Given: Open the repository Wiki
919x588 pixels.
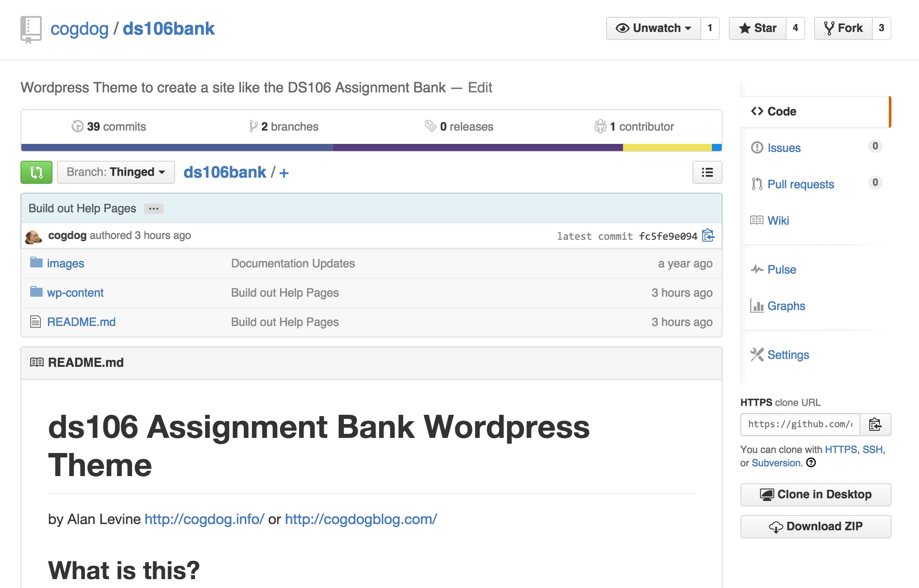Looking at the screenshot, I should pyautogui.click(x=778, y=220).
